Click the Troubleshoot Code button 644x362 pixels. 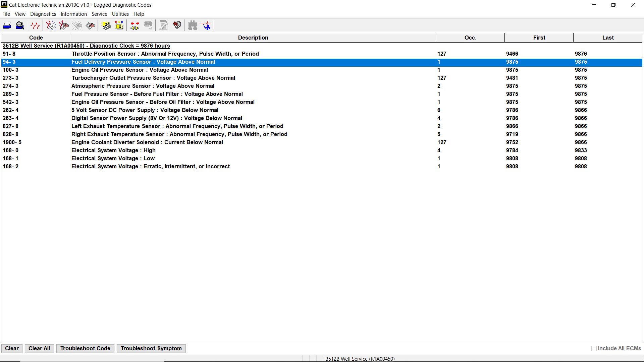[85, 349]
